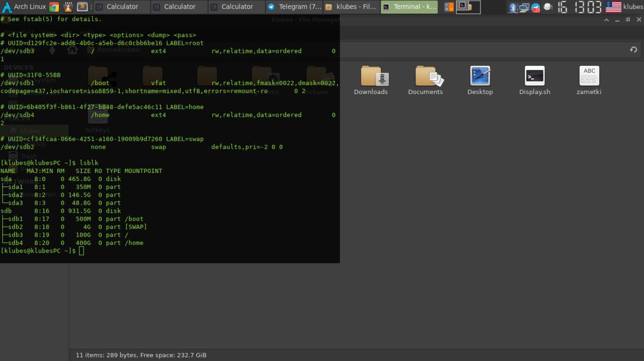Open the klubes user session menu
The height and width of the screenshot is (361, 644).
(x=633, y=7)
